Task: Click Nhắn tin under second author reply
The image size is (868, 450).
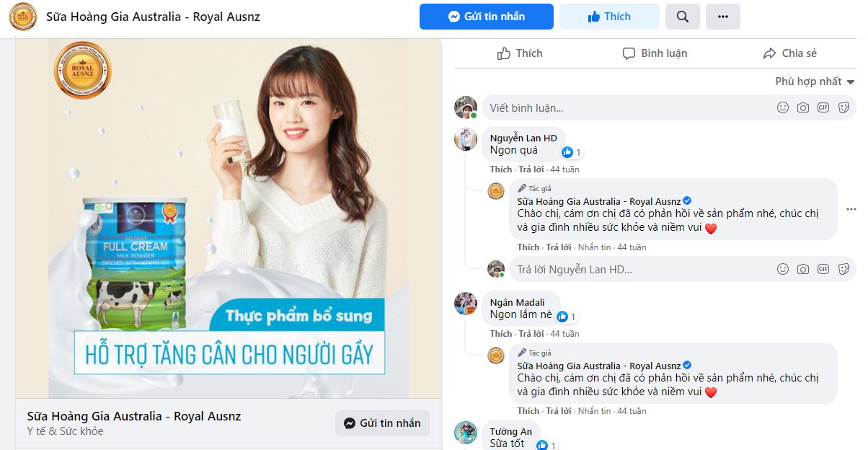Action: (x=594, y=411)
